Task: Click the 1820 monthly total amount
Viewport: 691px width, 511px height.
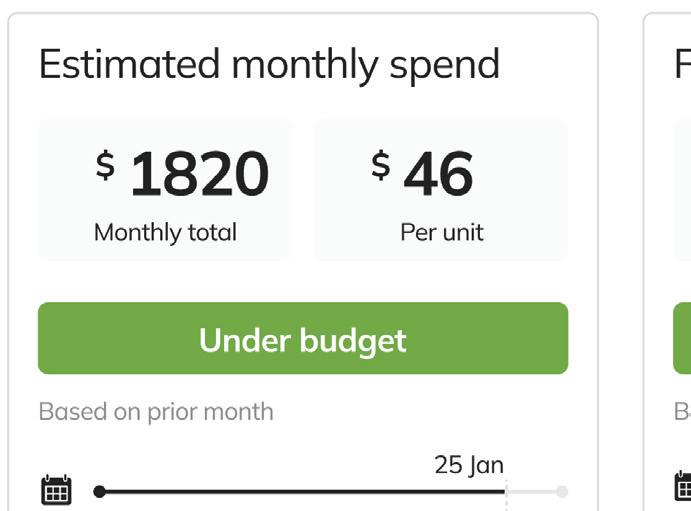Action: (199, 174)
